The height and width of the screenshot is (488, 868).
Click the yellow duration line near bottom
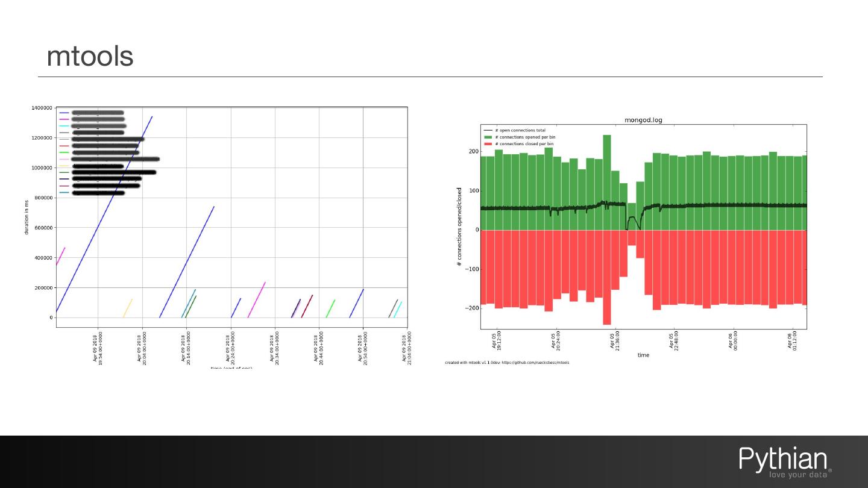pyautogui.click(x=128, y=308)
